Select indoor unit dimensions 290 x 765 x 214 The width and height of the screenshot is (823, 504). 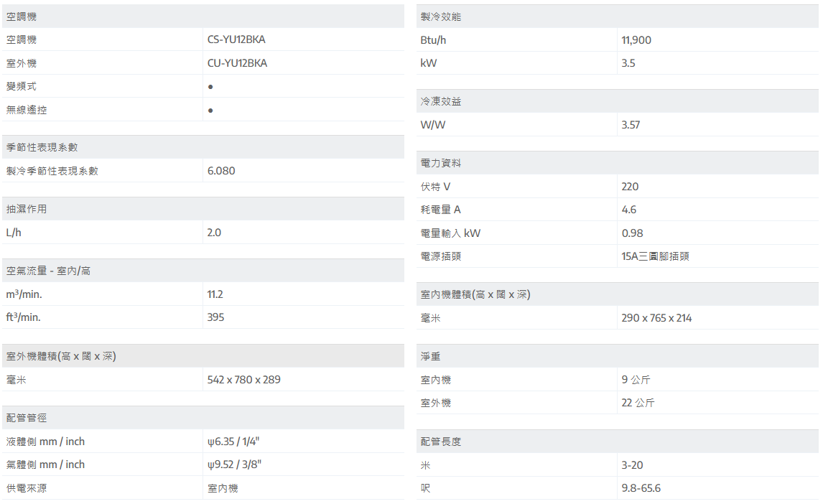click(x=656, y=318)
